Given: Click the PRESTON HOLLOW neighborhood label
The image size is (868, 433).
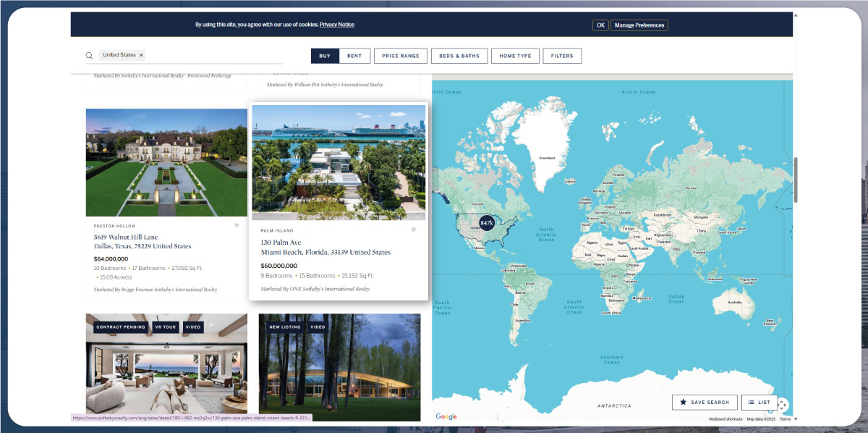Looking at the screenshot, I should [x=113, y=226].
